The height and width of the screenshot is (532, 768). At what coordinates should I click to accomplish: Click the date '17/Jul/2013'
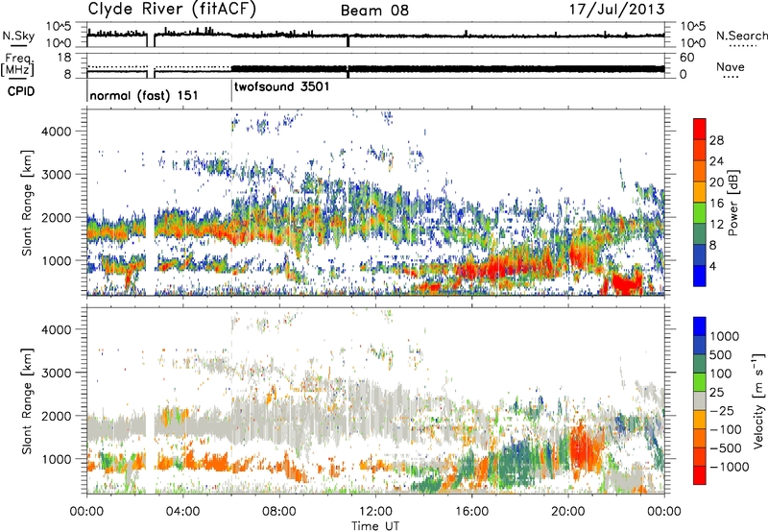(616, 10)
